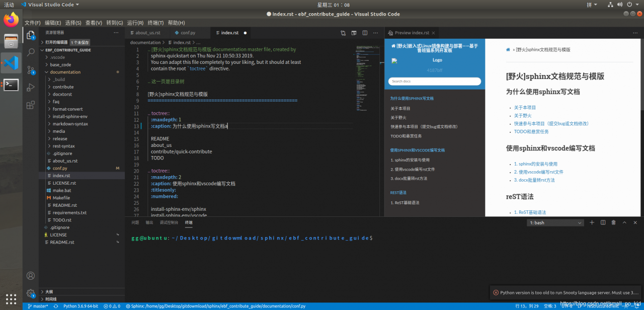Click the Sphinx conf.py path in status bar
The height and width of the screenshot is (310, 644).
tap(215, 306)
